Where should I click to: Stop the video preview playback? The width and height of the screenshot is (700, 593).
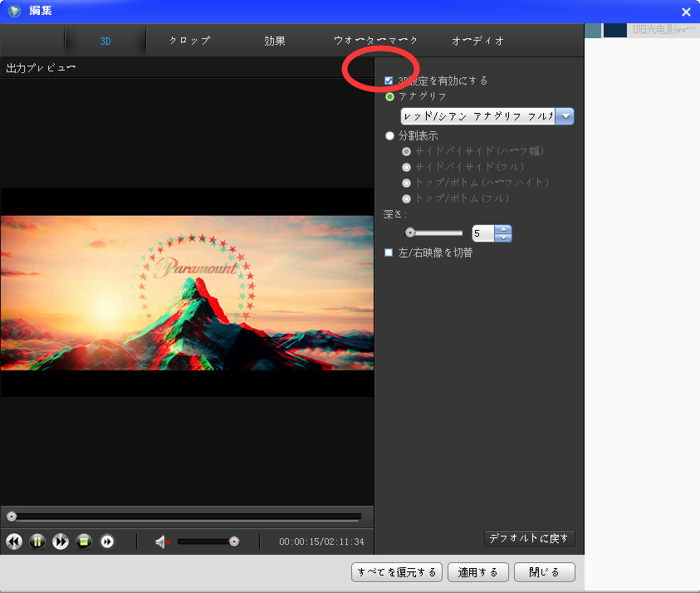[x=84, y=542]
